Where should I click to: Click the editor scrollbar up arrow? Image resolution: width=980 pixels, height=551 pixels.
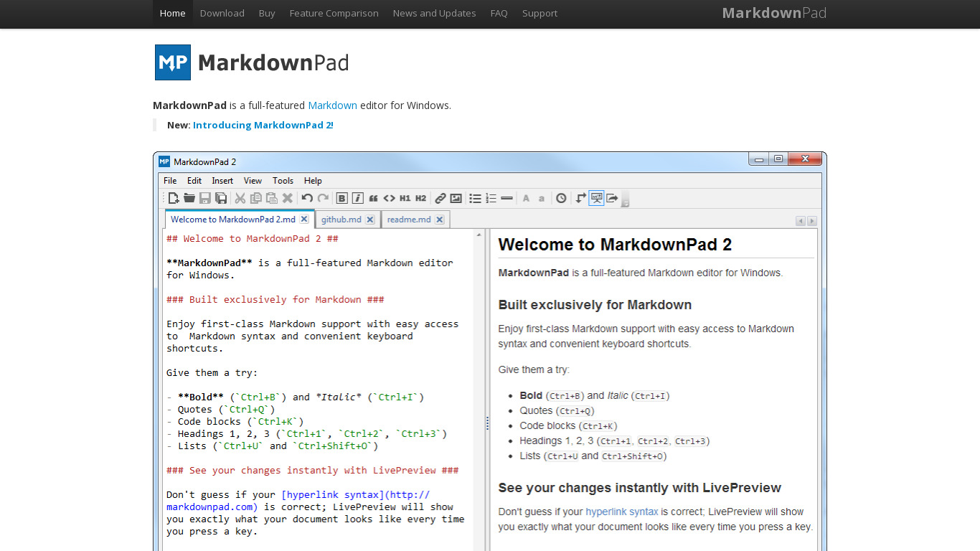pyautogui.click(x=479, y=235)
